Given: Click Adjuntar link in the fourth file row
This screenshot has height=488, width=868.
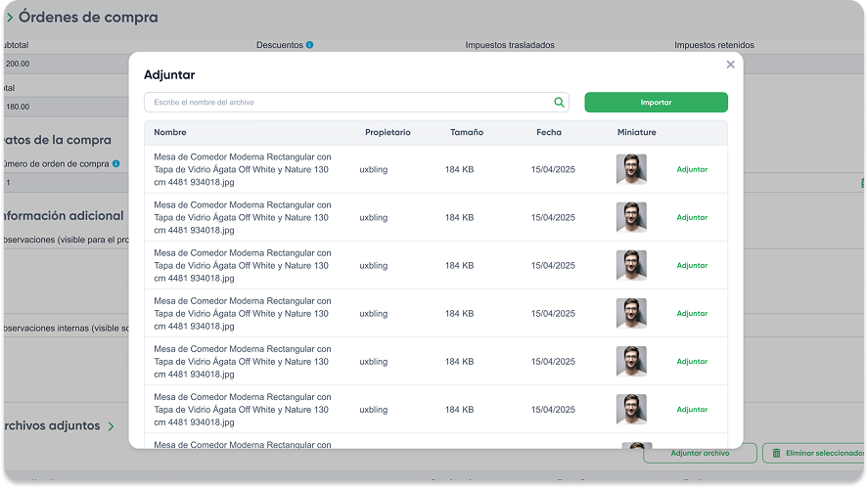Looking at the screenshot, I should [692, 313].
